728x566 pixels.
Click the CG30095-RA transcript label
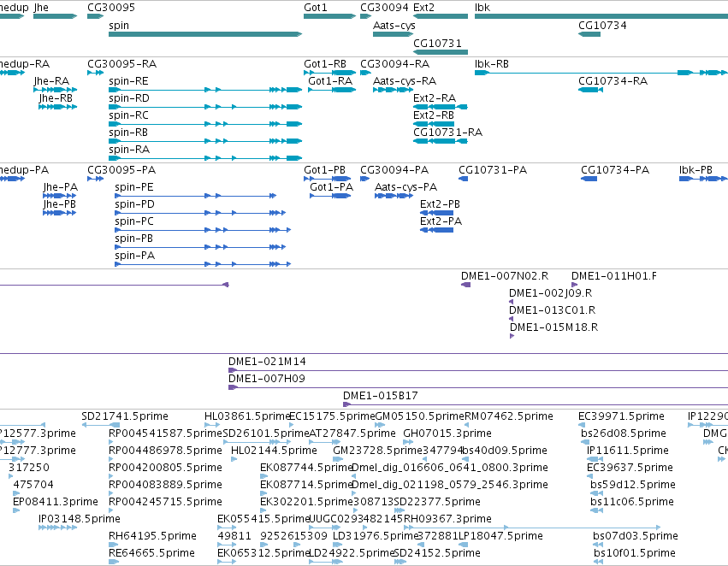(122, 63)
